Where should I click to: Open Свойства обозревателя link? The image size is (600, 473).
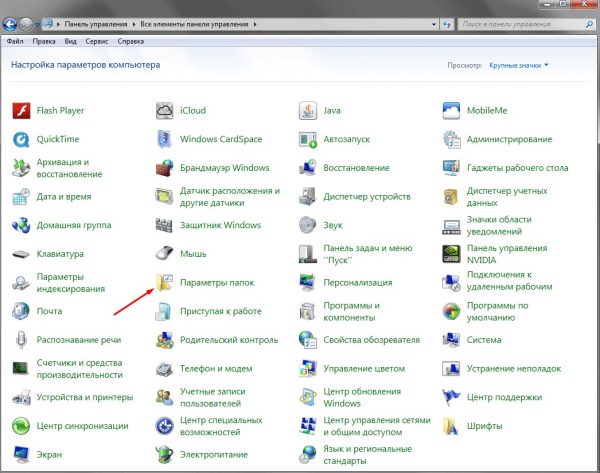[371, 340]
